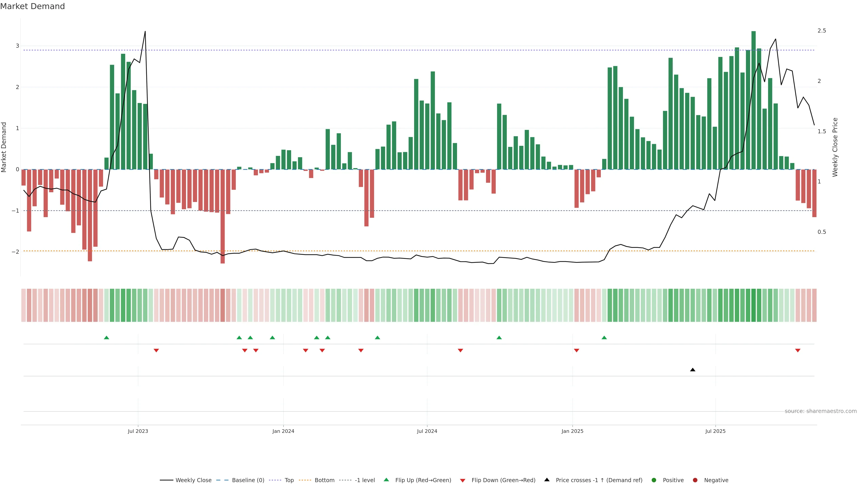Hide the Top dotted line via legend

(x=289, y=480)
